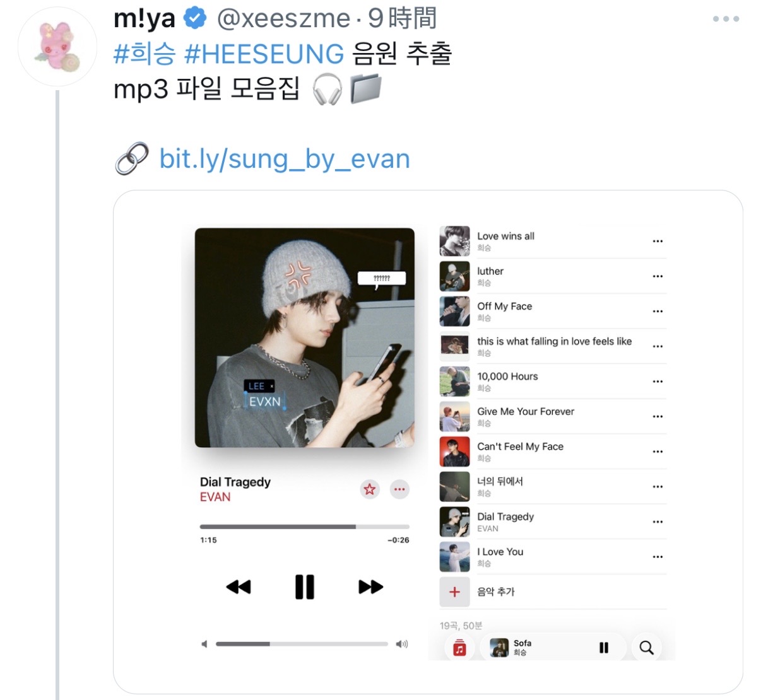Click the song progress bar

(305, 527)
